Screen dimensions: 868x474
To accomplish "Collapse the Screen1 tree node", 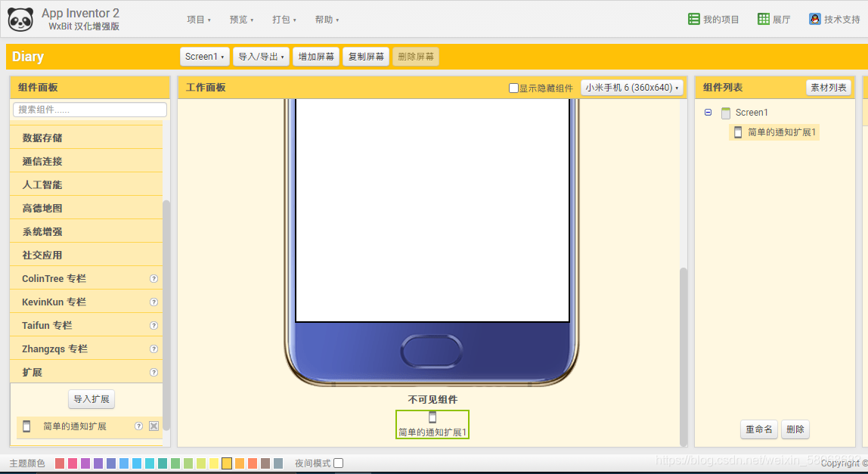I will (708, 112).
